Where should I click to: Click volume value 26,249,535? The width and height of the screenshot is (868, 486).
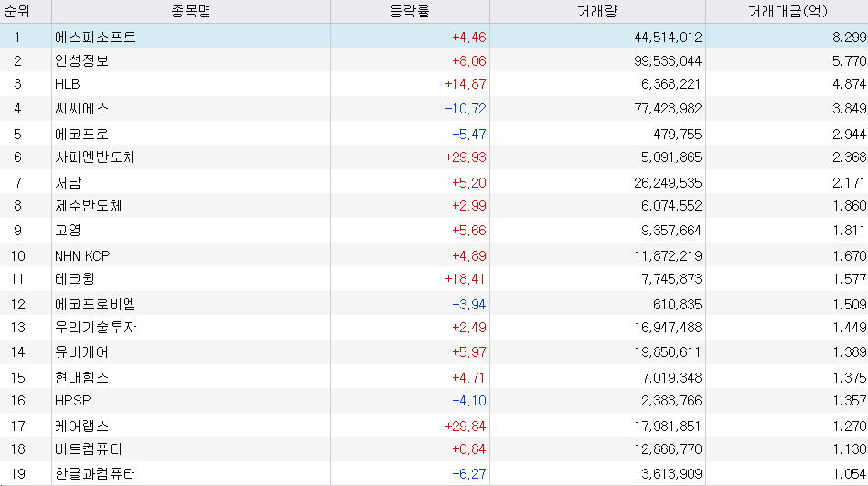(x=668, y=182)
